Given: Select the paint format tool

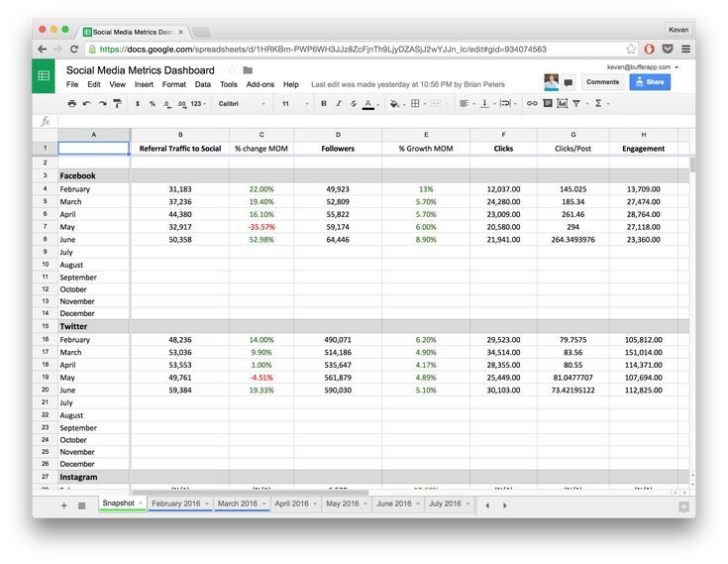Looking at the screenshot, I should click(118, 104).
